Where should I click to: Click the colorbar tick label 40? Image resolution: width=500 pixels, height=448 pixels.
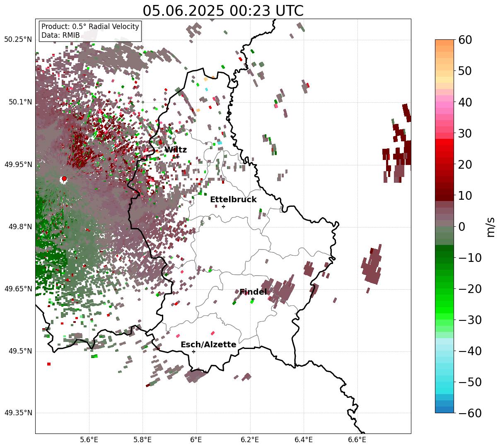point(466,102)
